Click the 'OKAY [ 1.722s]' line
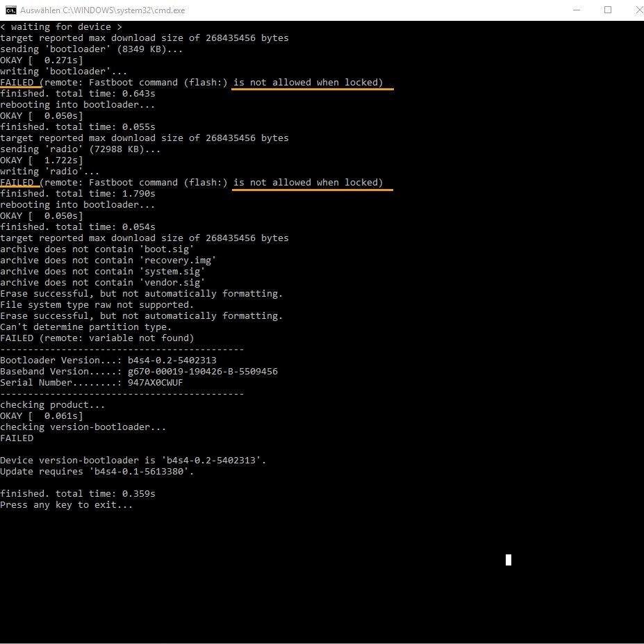Screen dimensions: 644x644 [x=42, y=160]
